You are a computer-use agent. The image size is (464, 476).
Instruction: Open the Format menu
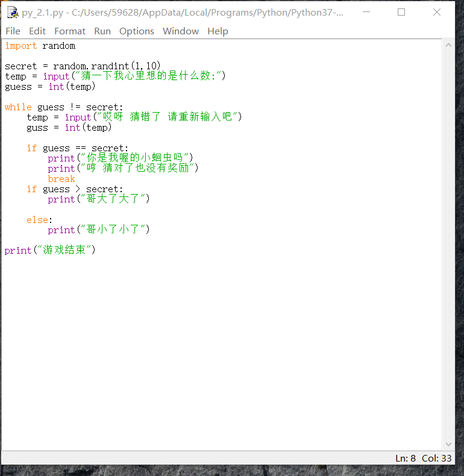[x=70, y=31]
